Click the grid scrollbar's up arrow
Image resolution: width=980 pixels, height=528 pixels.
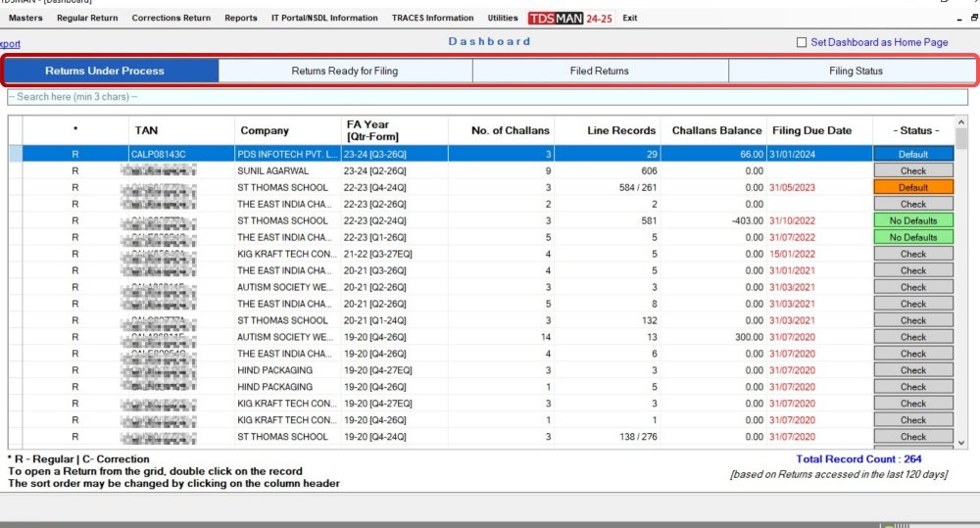pyautogui.click(x=961, y=122)
